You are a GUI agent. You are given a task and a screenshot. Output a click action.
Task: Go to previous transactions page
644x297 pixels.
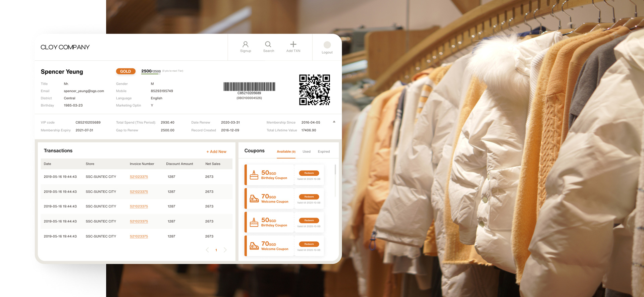[x=207, y=250]
